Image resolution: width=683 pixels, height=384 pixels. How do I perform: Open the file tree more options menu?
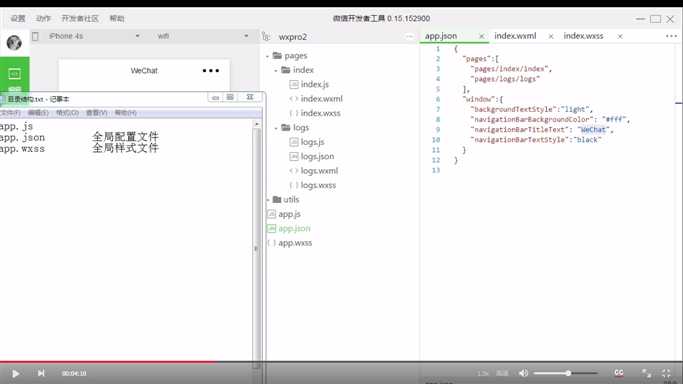pos(409,37)
